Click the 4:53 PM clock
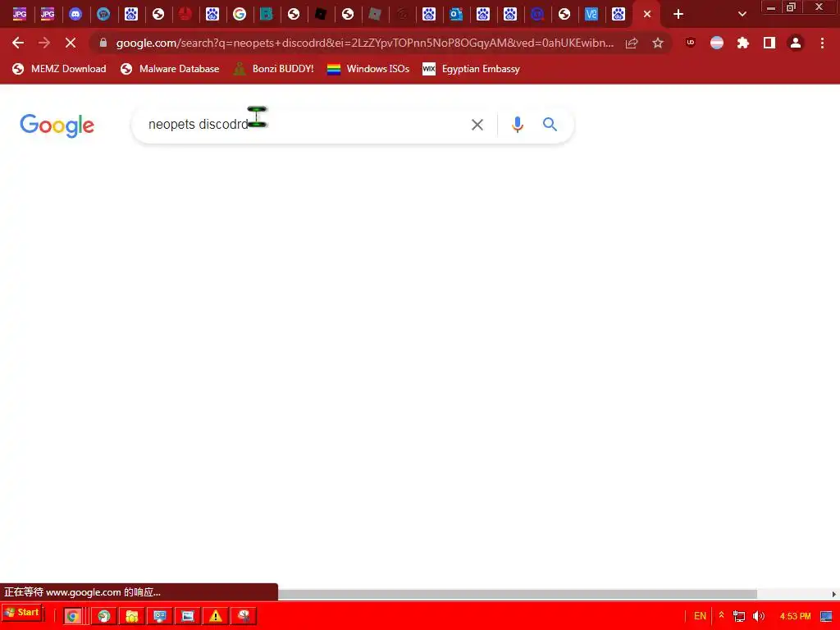This screenshot has width=840, height=630. click(x=795, y=616)
